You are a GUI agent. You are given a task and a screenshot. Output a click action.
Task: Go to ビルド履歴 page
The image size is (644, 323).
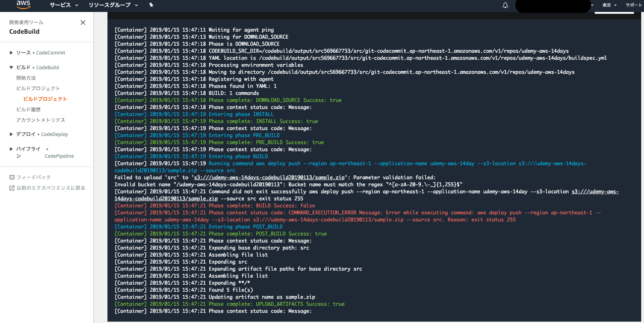(x=28, y=110)
